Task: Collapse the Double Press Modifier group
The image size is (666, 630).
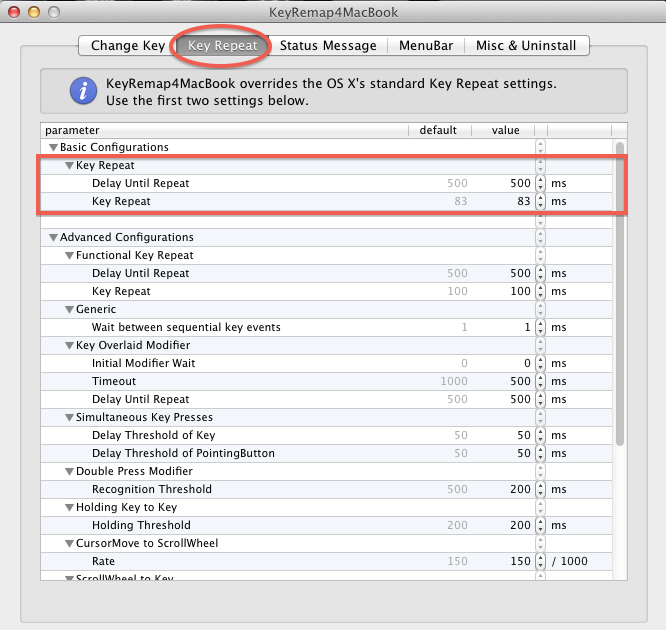Action: (x=69, y=472)
